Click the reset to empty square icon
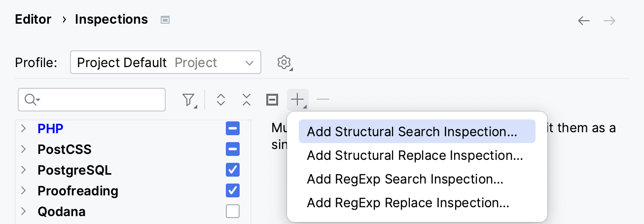Viewport: 644px width, 224px height. coord(272,100)
